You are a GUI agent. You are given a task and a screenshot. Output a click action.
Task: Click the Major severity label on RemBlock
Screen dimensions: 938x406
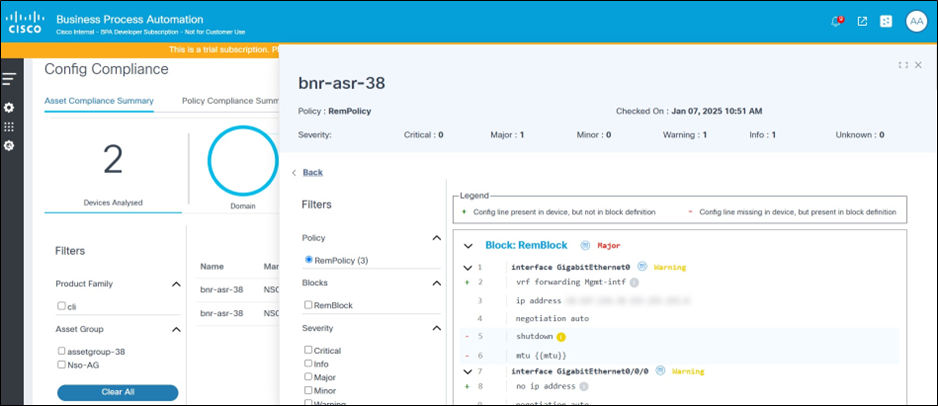608,245
